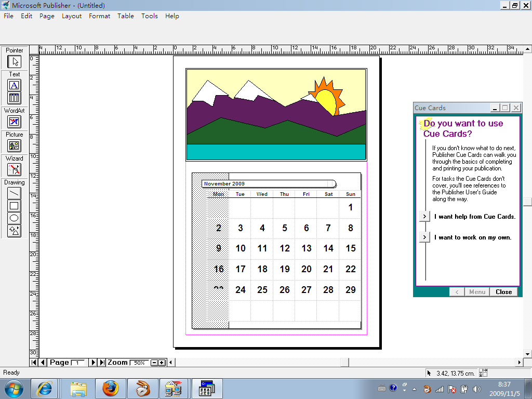The width and height of the screenshot is (532, 399).
Task: Select the Line drawing tool
Action: point(14,193)
